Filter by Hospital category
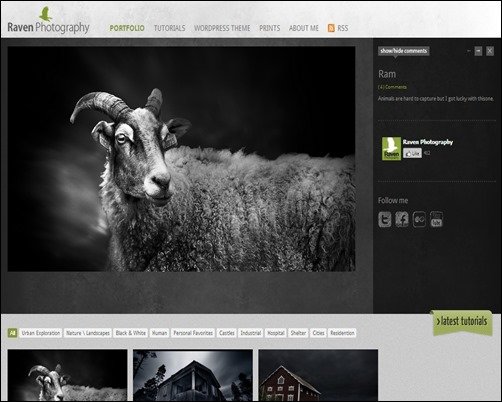Viewport: 502px width, 402px height. point(276,333)
